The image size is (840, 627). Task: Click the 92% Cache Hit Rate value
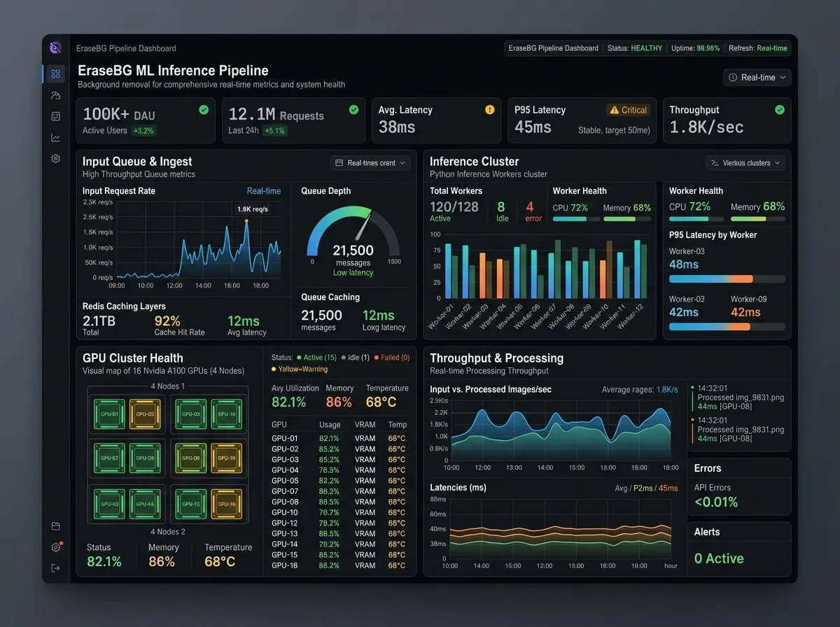pyautogui.click(x=167, y=321)
